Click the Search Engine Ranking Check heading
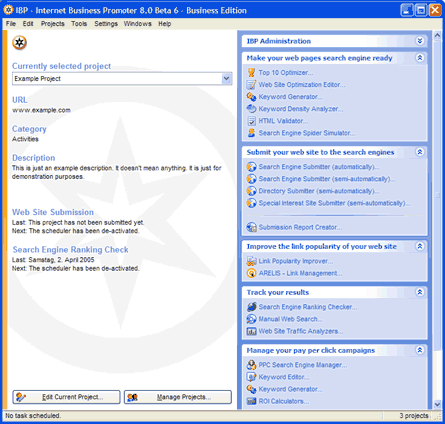Viewport: 445px width, 424px height. pos(70,250)
